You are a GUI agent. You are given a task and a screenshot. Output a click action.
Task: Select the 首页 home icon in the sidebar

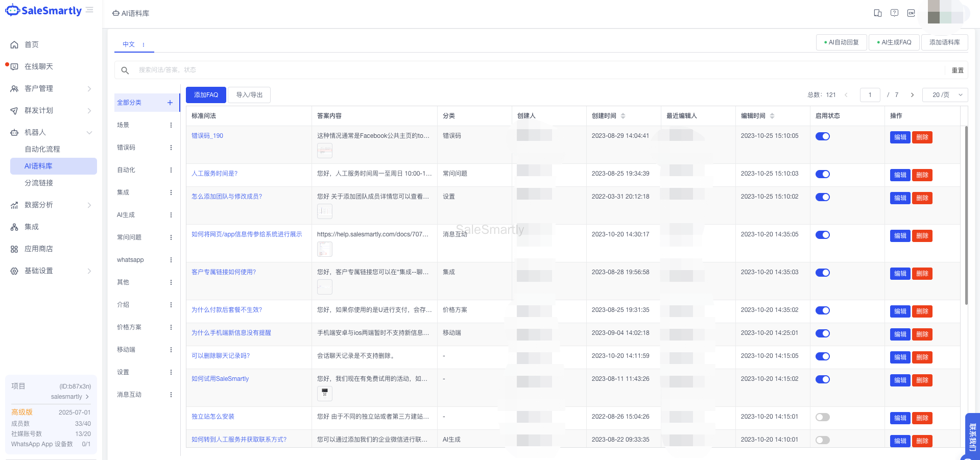pyautogui.click(x=14, y=44)
